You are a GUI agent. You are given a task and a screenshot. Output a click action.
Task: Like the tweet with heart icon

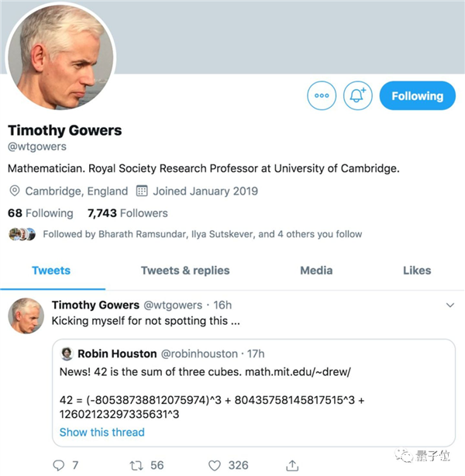point(214,464)
